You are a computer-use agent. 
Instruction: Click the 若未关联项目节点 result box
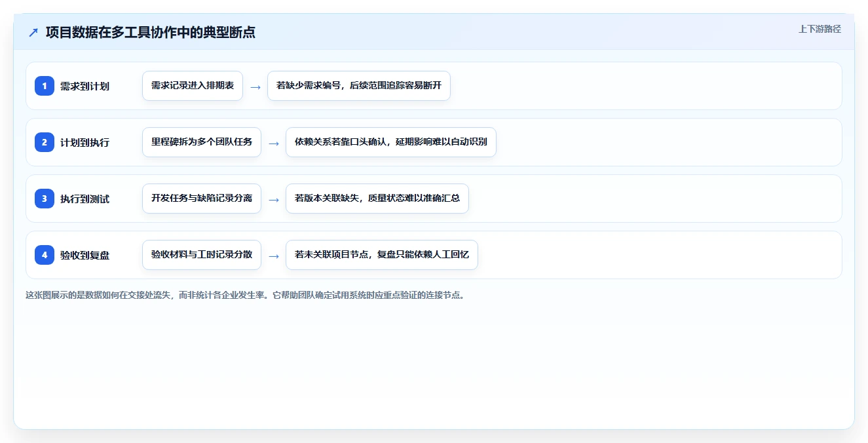click(382, 255)
